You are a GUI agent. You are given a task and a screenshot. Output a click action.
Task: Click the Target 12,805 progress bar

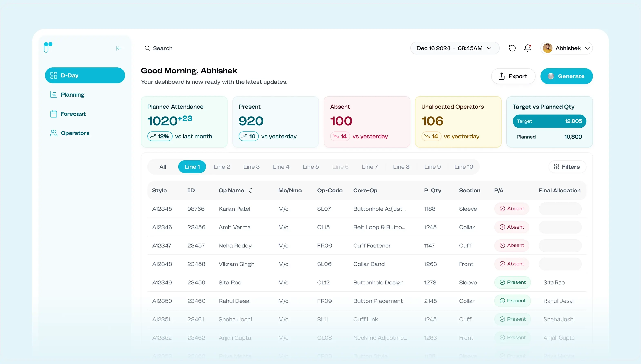pos(549,121)
